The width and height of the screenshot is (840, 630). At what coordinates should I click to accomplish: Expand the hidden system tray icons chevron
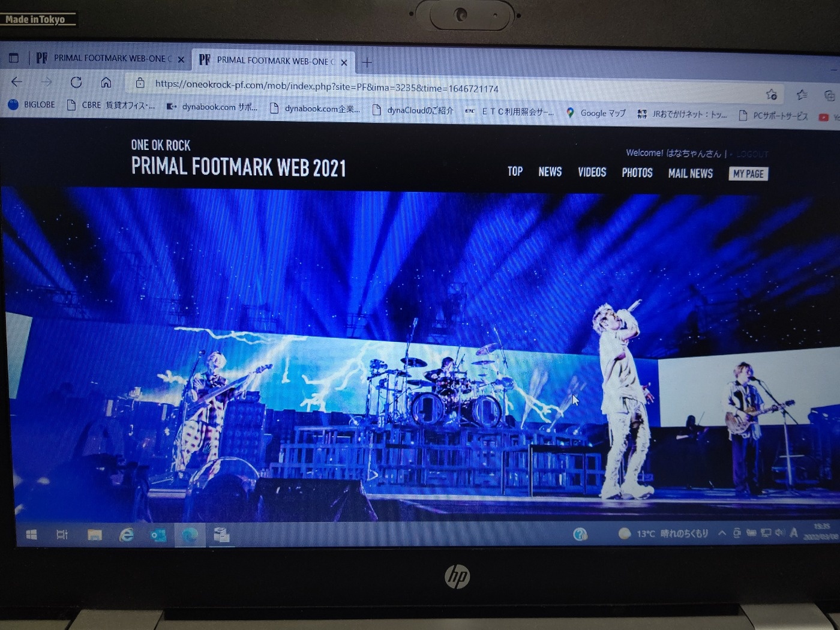(x=722, y=533)
